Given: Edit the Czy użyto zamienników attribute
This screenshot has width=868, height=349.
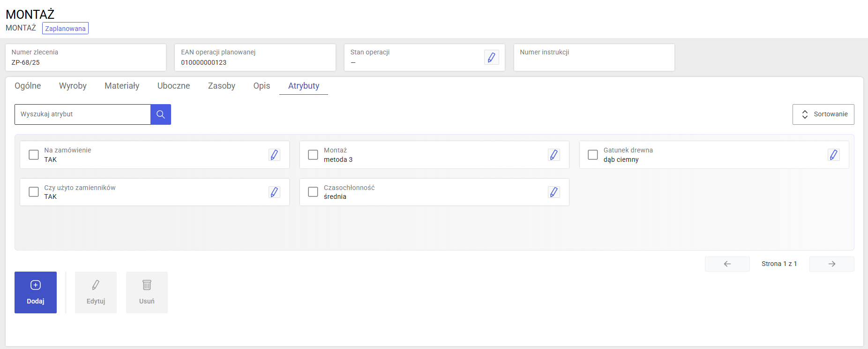Looking at the screenshot, I should (274, 192).
